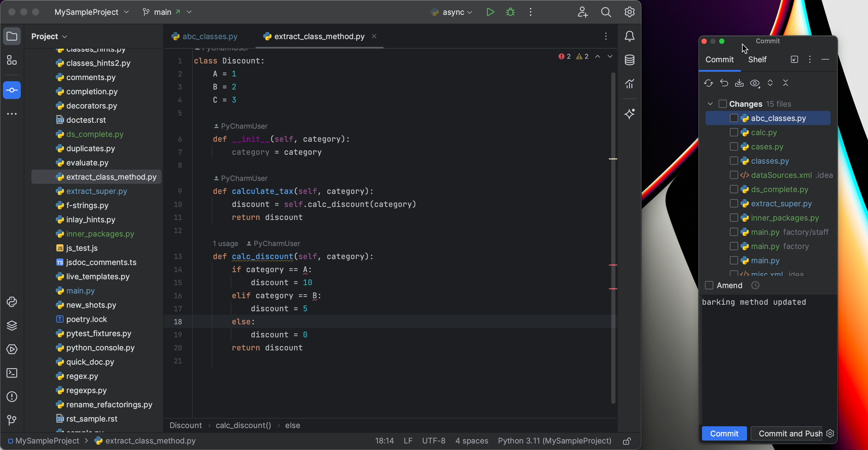
Task: Open Code With Me add-user icon
Action: [x=583, y=12]
